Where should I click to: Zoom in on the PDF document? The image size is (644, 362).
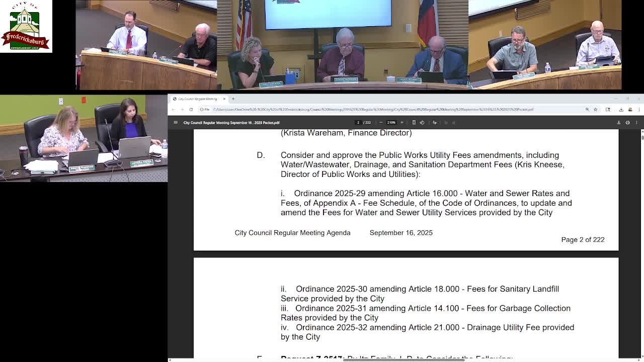(x=403, y=122)
